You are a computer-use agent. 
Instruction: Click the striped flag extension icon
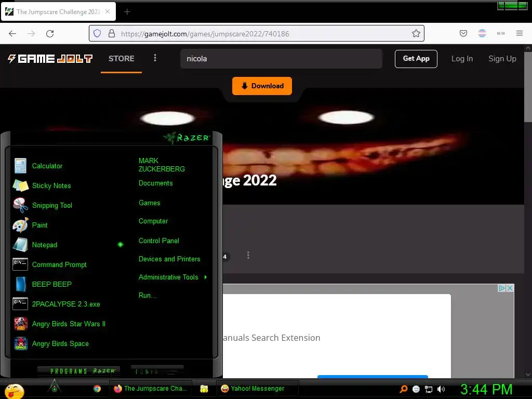[482, 33]
